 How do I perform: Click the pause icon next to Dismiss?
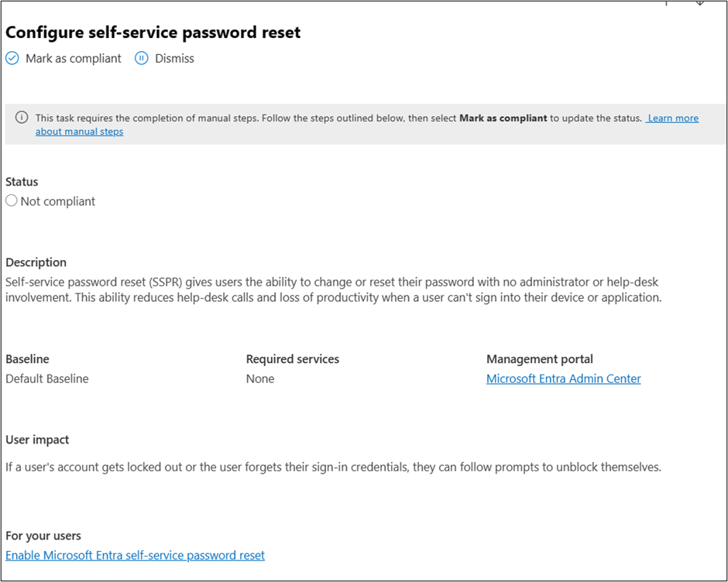click(x=141, y=59)
